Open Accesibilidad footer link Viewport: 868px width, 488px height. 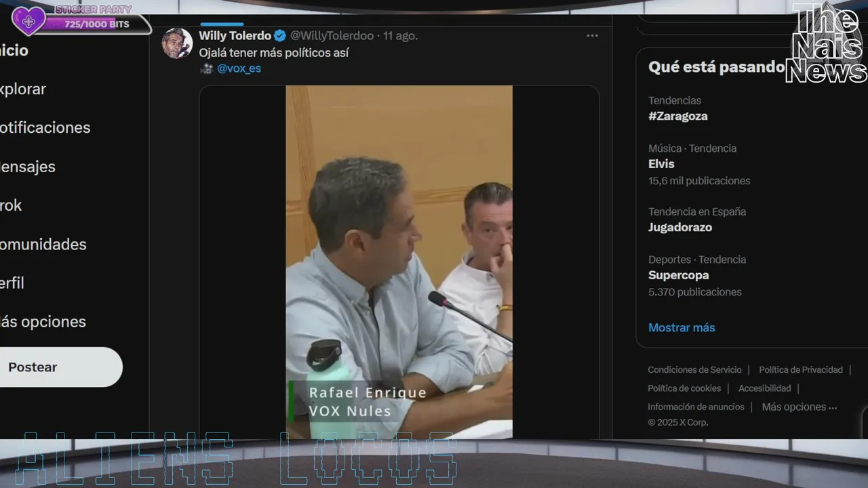[x=764, y=388]
